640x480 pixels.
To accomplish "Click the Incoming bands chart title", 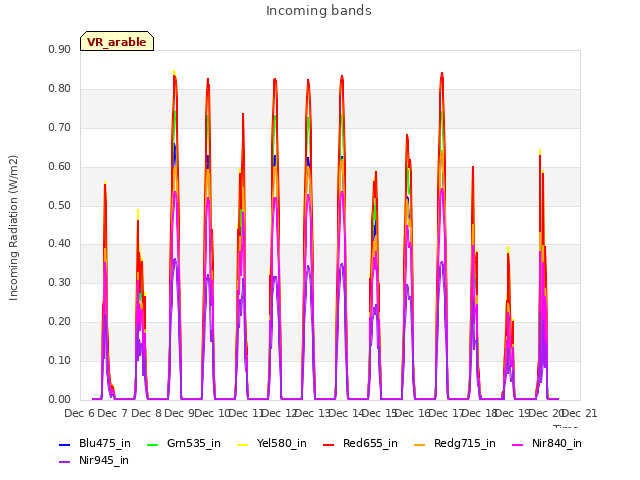I will click(319, 11).
